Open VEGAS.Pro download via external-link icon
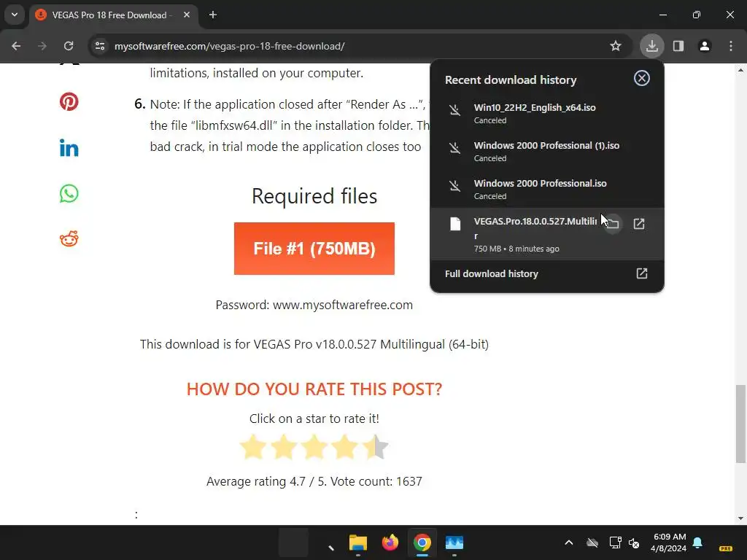The image size is (747, 560). [x=639, y=224]
